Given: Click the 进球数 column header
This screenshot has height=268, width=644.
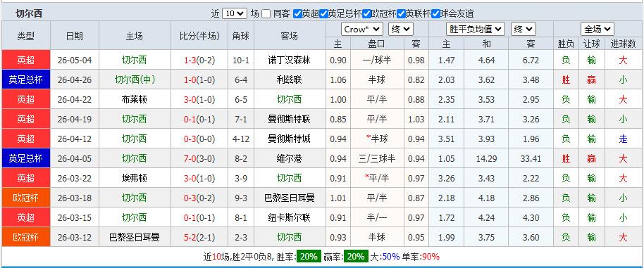Looking at the screenshot, I should pyautogui.click(x=623, y=44).
